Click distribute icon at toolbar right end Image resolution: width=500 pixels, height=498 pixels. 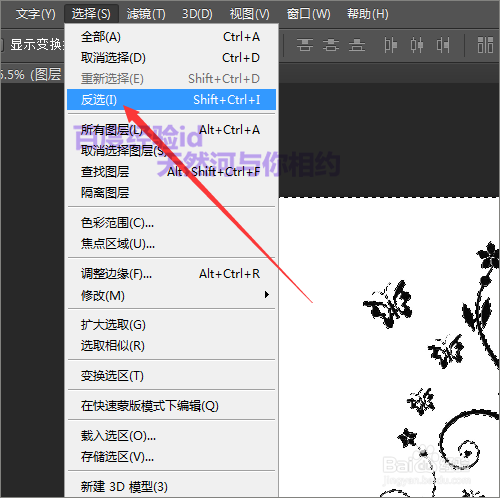coord(485,45)
